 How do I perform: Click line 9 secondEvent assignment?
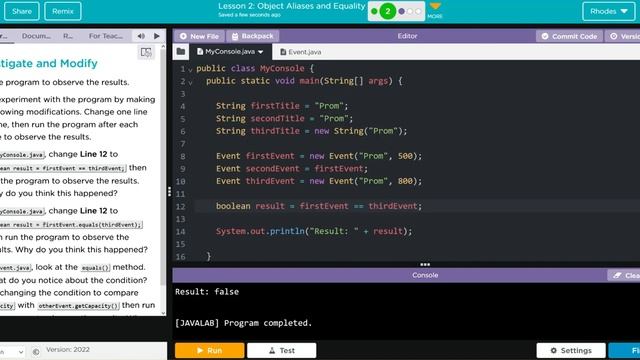292,169
